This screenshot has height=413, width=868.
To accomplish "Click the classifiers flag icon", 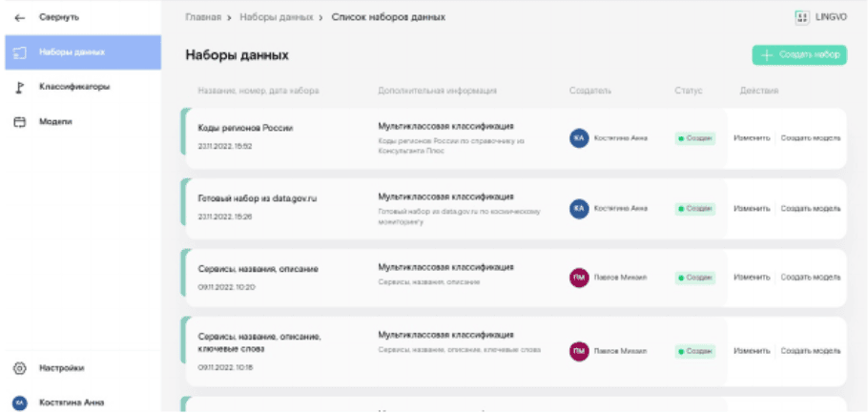I will [18, 87].
